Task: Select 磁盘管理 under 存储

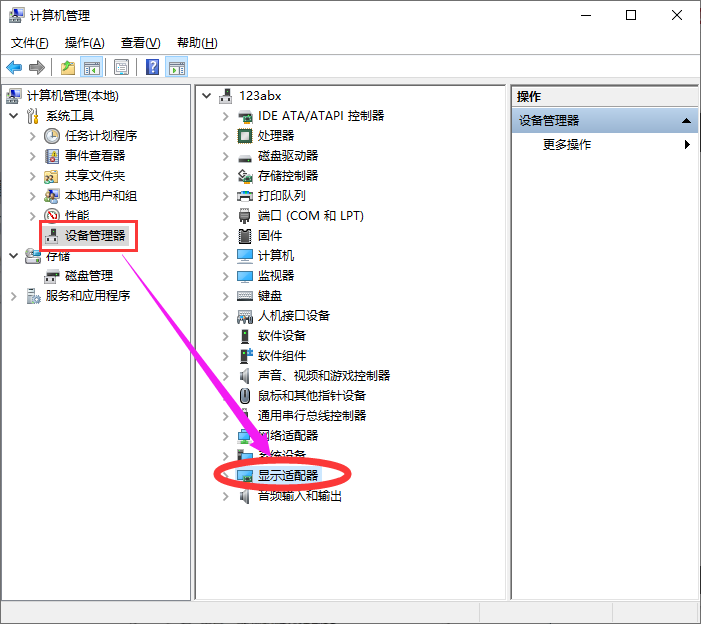Action: (89, 276)
